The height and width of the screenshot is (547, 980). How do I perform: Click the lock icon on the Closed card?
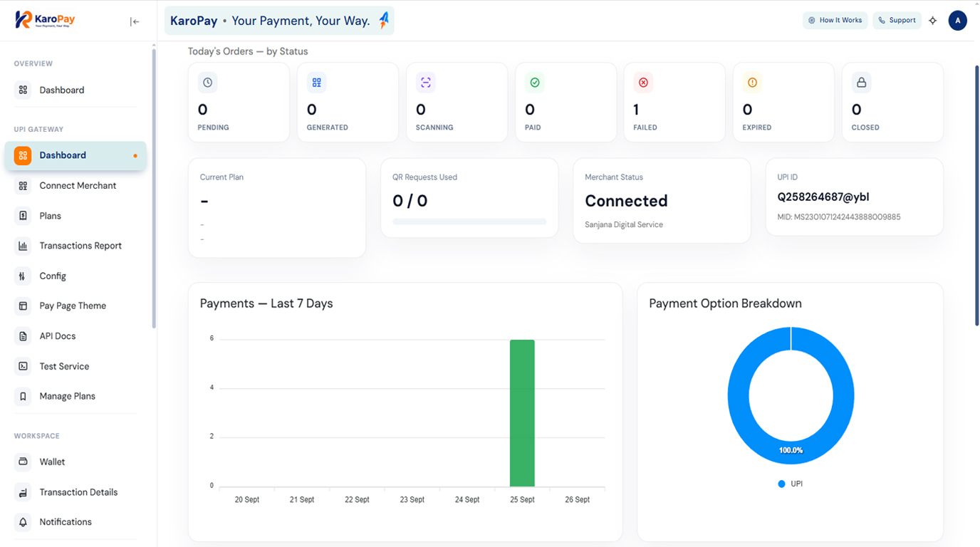[x=862, y=83]
